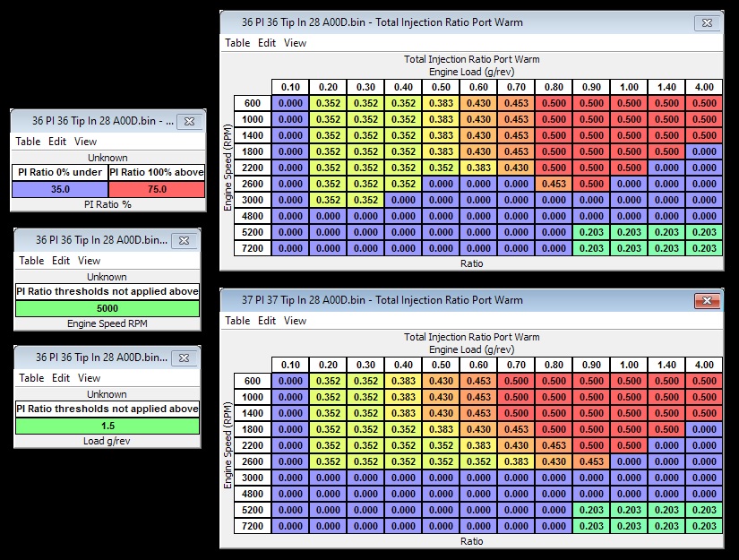Close the Engine Speed RPM threshold window
The image size is (739, 560).
[184, 240]
